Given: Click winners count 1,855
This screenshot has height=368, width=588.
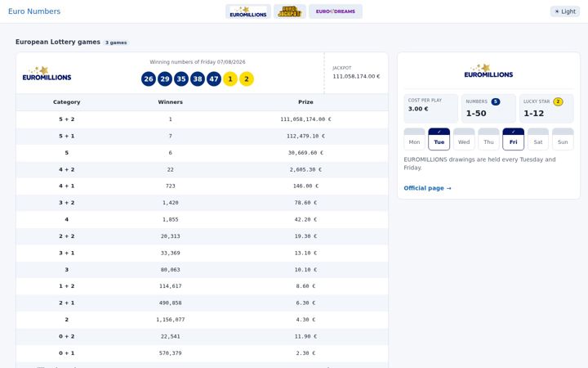Looking at the screenshot, I should click(170, 219).
